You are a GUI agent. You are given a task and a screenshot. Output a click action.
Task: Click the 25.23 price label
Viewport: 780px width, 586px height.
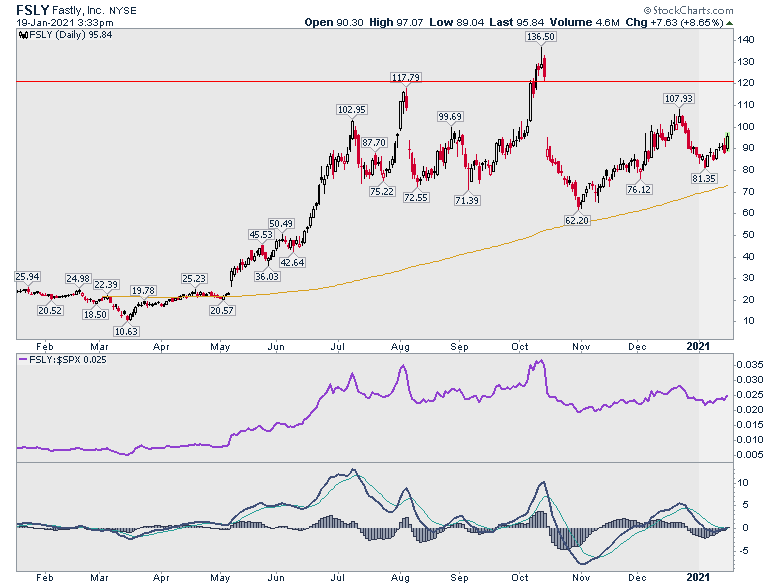pyautogui.click(x=194, y=279)
